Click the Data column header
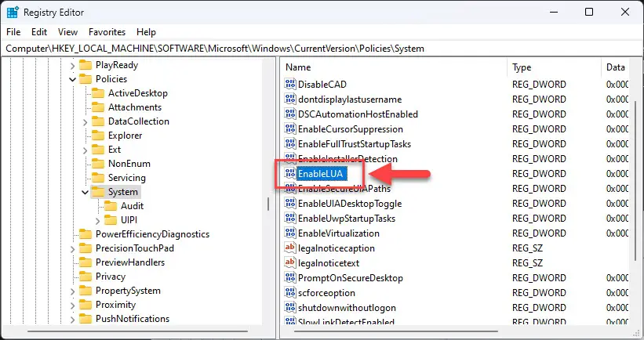The width and height of the screenshot is (644, 340). tap(615, 67)
